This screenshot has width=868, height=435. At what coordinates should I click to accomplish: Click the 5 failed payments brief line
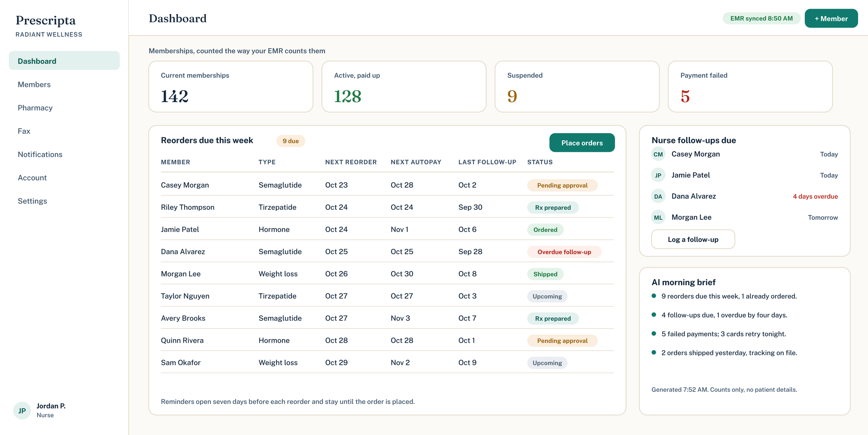pyautogui.click(x=724, y=334)
